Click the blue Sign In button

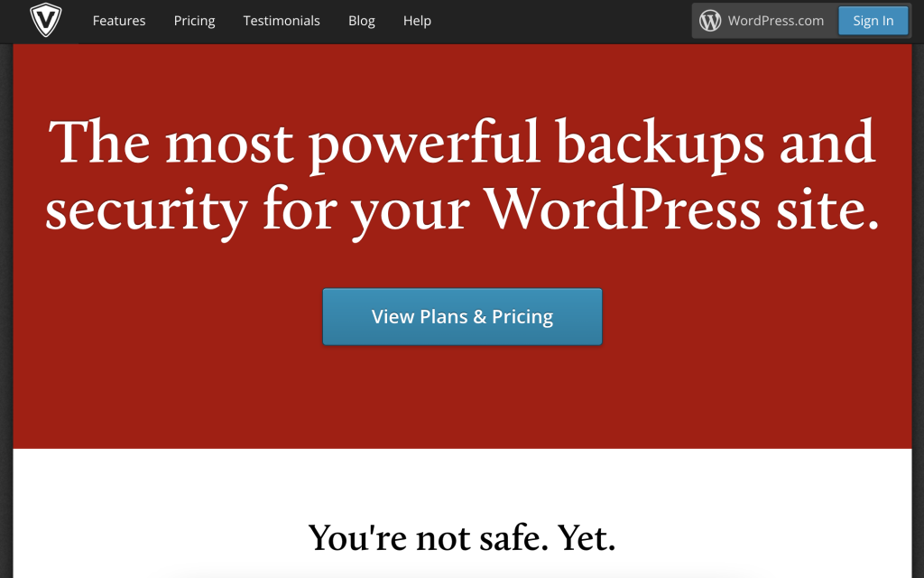[873, 21]
